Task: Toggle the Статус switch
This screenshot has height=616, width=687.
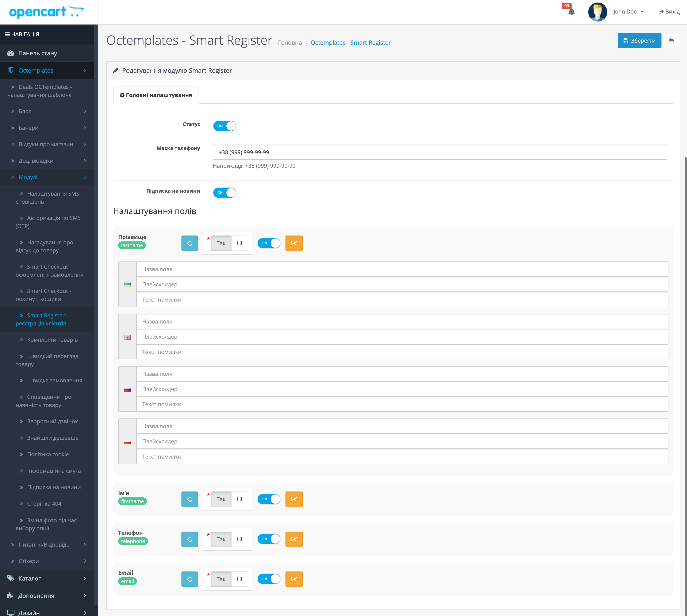Action: pos(224,126)
